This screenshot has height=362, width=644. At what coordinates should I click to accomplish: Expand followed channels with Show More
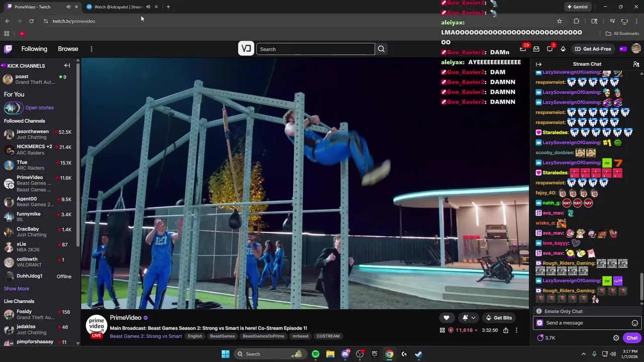coord(17,289)
